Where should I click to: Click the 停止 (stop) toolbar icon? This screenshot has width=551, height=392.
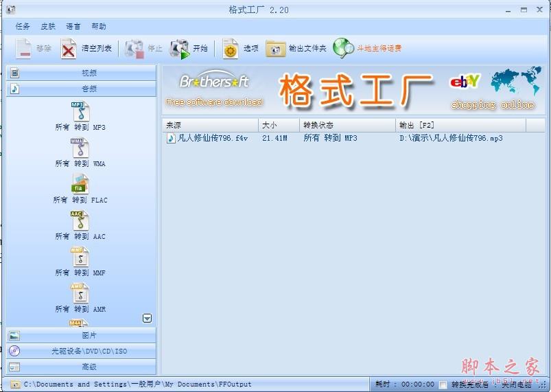[134, 49]
